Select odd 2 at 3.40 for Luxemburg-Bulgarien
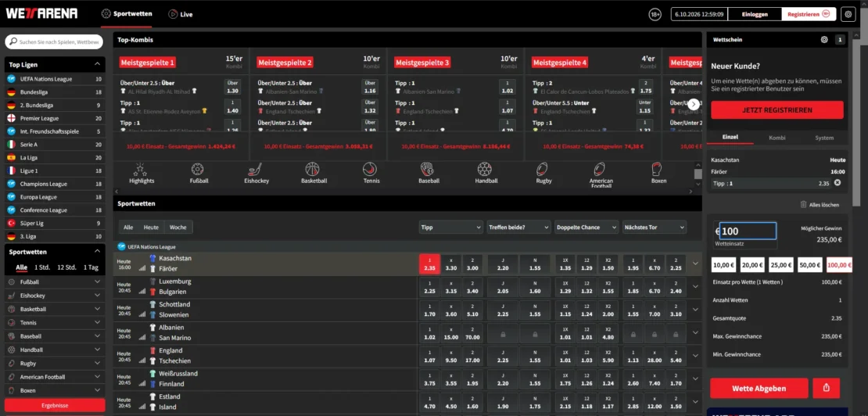The width and height of the screenshot is (868, 416). (472, 287)
